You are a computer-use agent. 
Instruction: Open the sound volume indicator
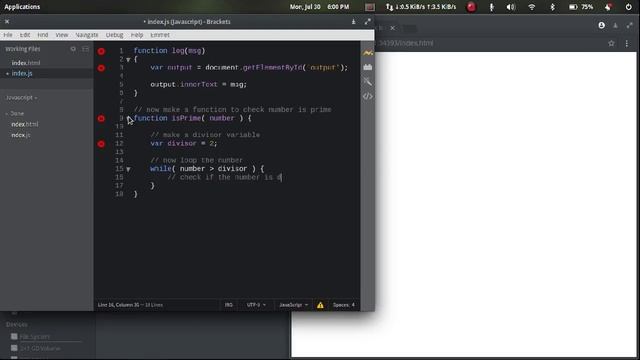511,7
